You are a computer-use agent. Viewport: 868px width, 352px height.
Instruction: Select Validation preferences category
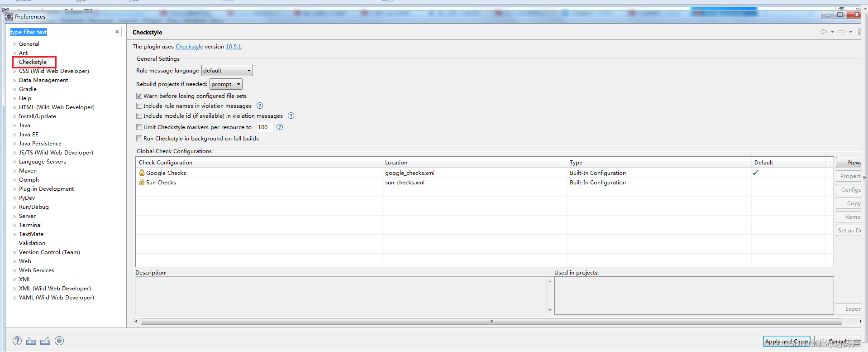[32, 243]
